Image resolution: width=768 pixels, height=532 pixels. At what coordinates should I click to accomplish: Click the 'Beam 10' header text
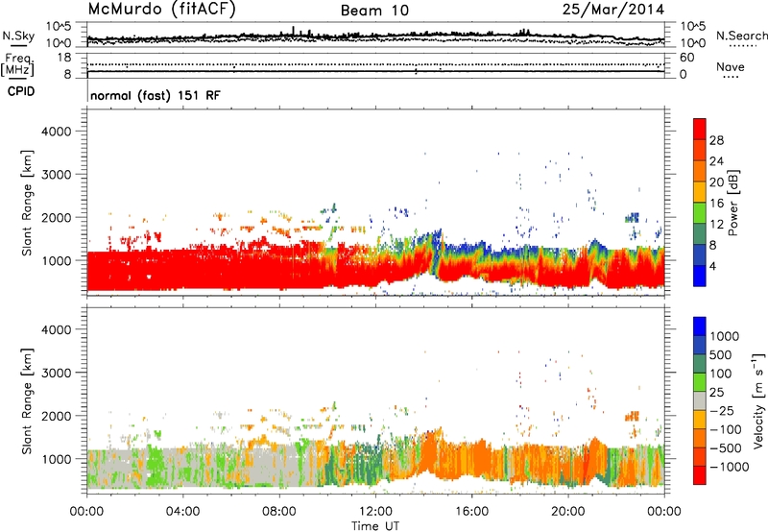tap(374, 11)
